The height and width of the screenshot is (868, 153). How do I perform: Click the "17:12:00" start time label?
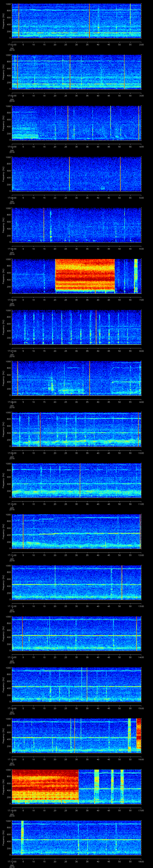point(12,606)
